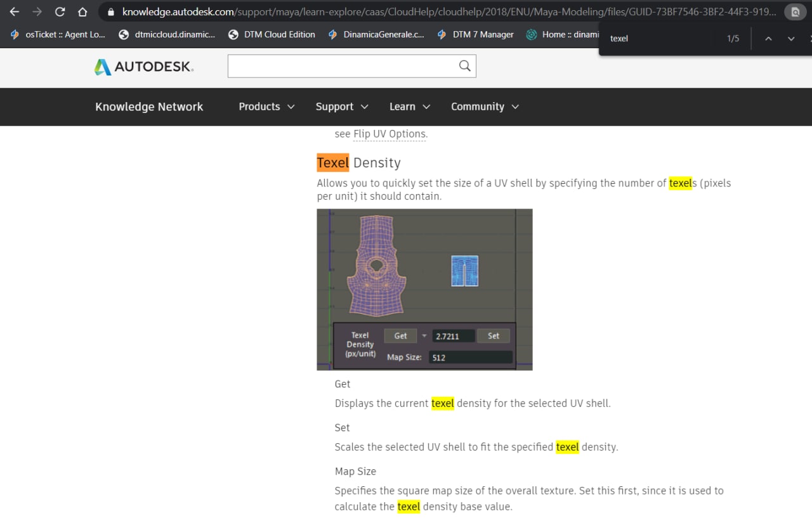The height and width of the screenshot is (530, 812).
Task: Jump to previous find match
Action: pos(768,39)
